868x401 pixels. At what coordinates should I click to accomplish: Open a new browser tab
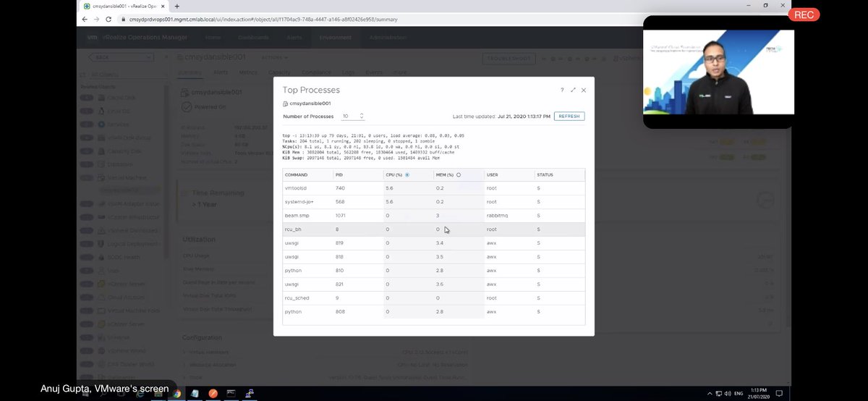(176, 6)
